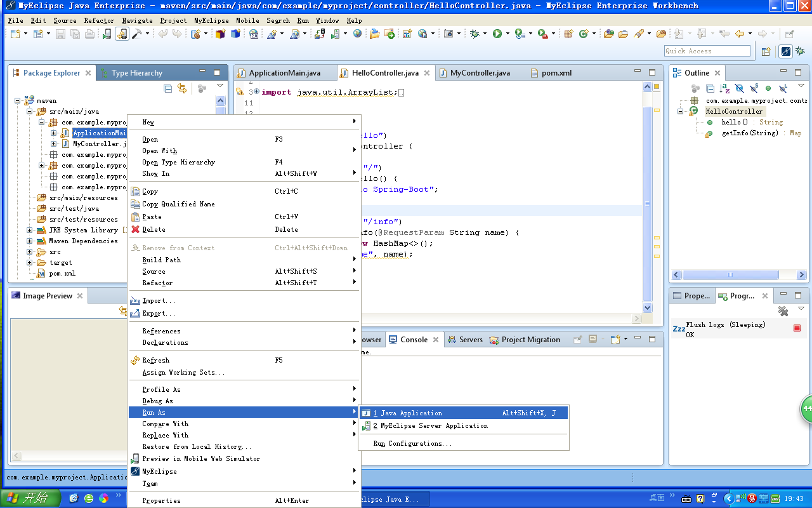The height and width of the screenshot is (508, 812).
Task: Switch to ApplicationMain.java editor tab
Action: click(285, 73)
